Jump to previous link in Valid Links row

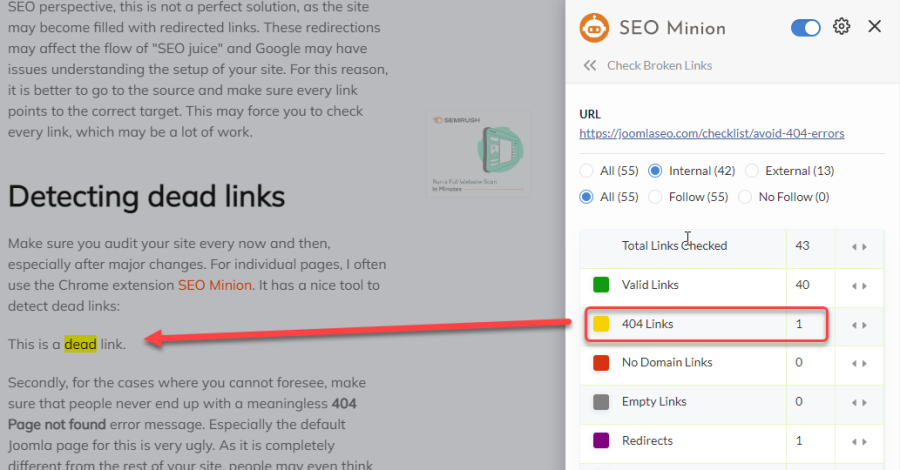click(854, 286)
